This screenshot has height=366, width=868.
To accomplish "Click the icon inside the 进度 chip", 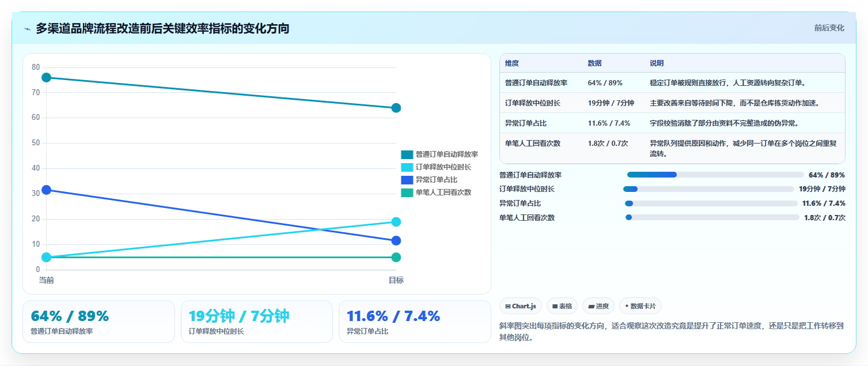I will [x=591, y=307].
